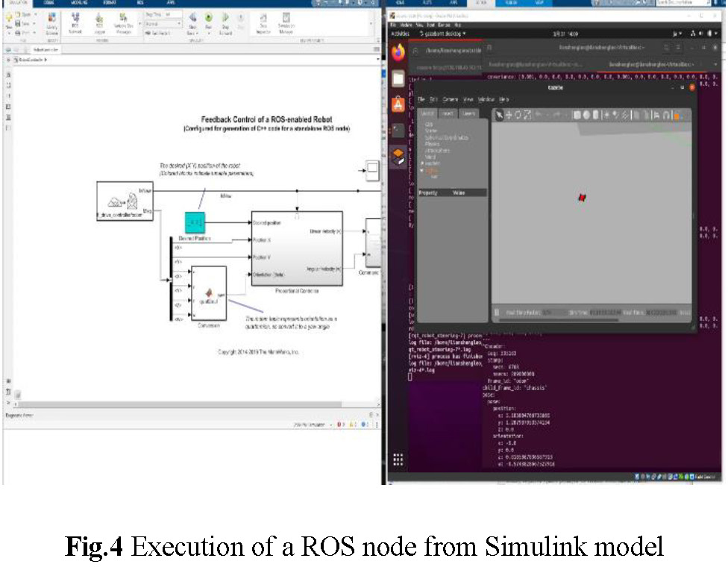Click Activities in the Ubuntu top bar
Viewport: 728px width, 567px height.
(401, 34)
